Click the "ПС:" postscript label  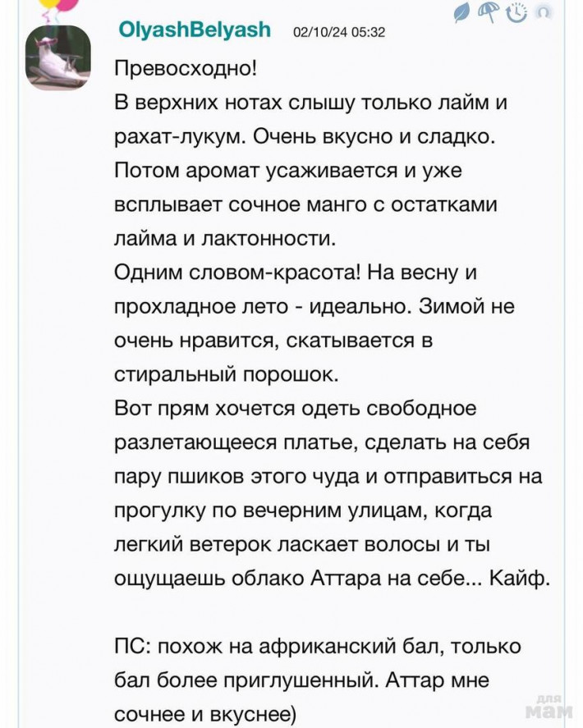pyautogui.click(x=131, y=645)
